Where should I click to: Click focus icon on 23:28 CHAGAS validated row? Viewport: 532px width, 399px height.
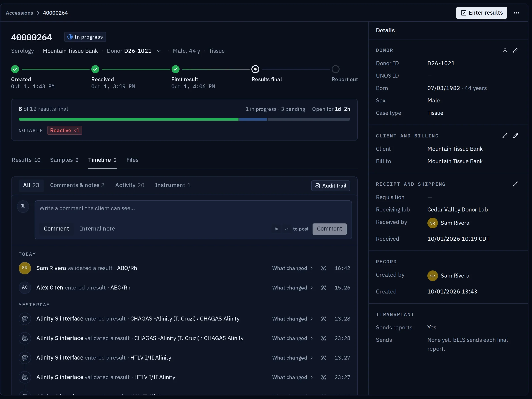pos(323,338)
